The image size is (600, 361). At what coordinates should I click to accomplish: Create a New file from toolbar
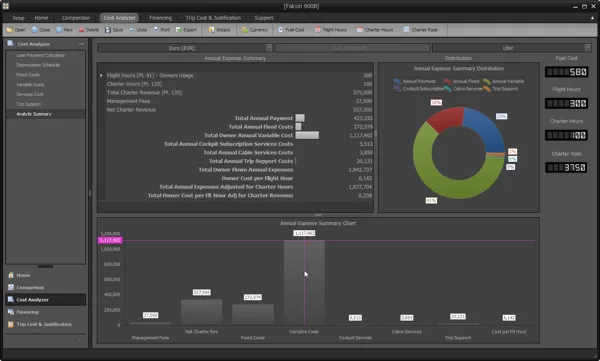(64, 30)
